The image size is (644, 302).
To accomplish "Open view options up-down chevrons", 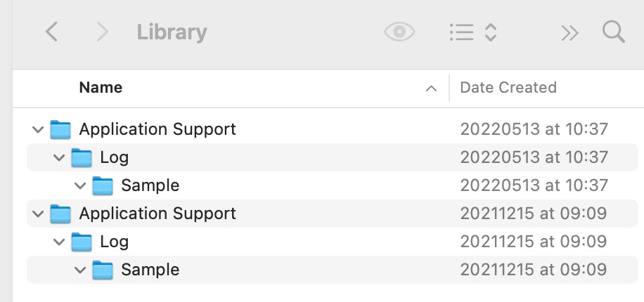I will tap(491, 32).
